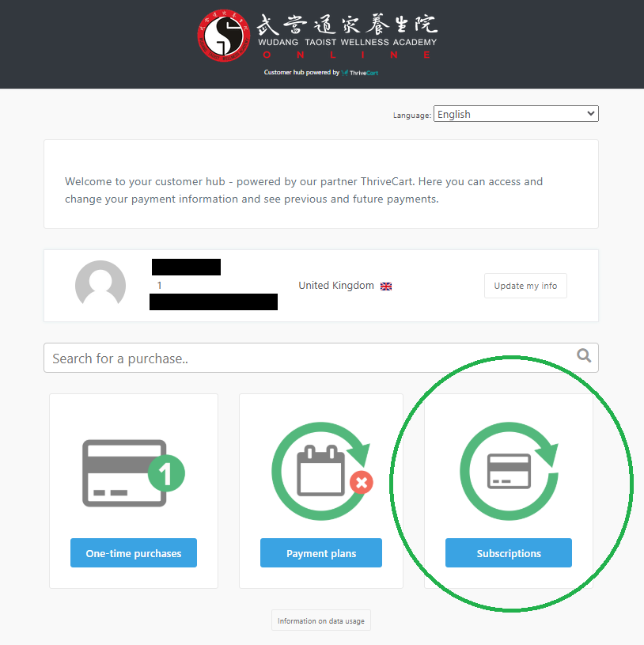
Task: Click the Wudang Taoist Wellness Academy logo
Action: 317,36
